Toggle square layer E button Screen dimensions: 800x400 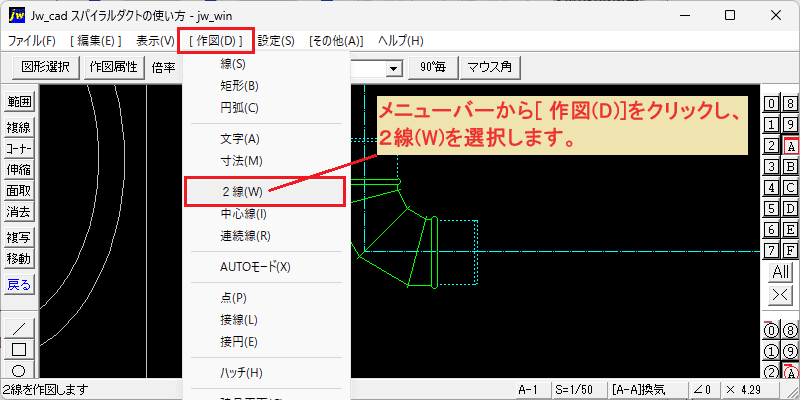tap(790, 229)
